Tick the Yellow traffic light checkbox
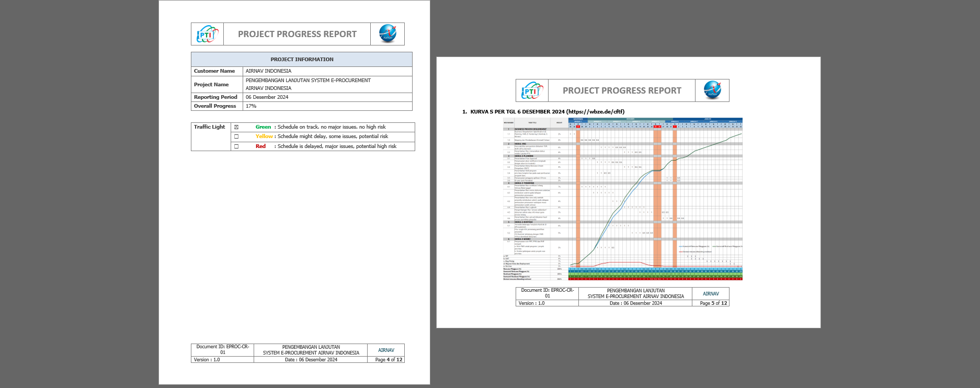 point(236,136)
